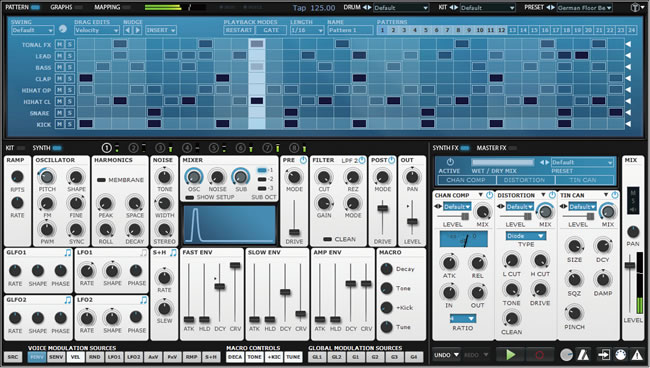This screenshot has height=368, width=650.
Task: Toggle tempo sync note icon on GLFO2
Action: pos(68,300)
